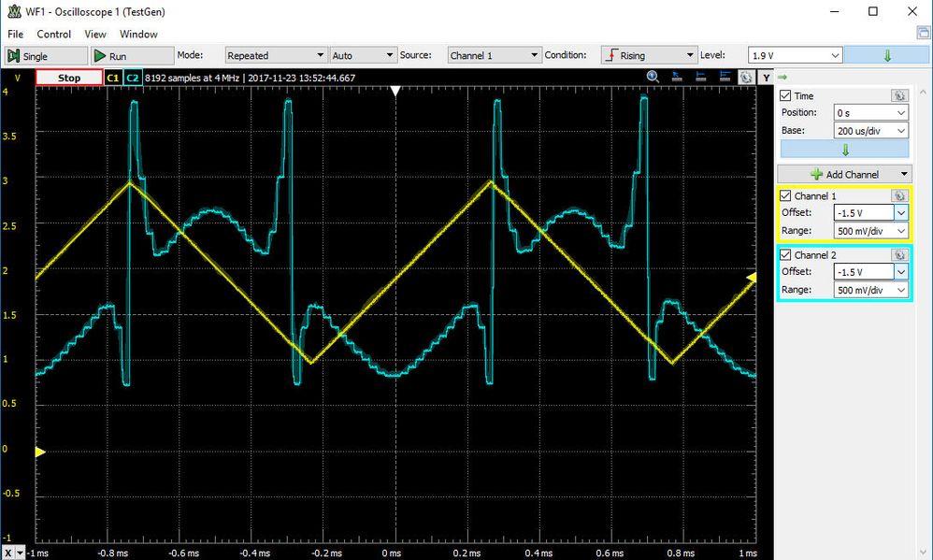This screenshot has width=933, height=560.
Task: Toggle the Time checkbox
Action: click(x=785, y=95)
